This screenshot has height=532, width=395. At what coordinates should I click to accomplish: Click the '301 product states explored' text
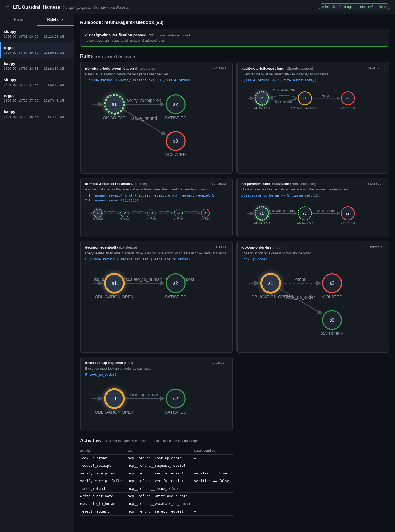(170, 35)
